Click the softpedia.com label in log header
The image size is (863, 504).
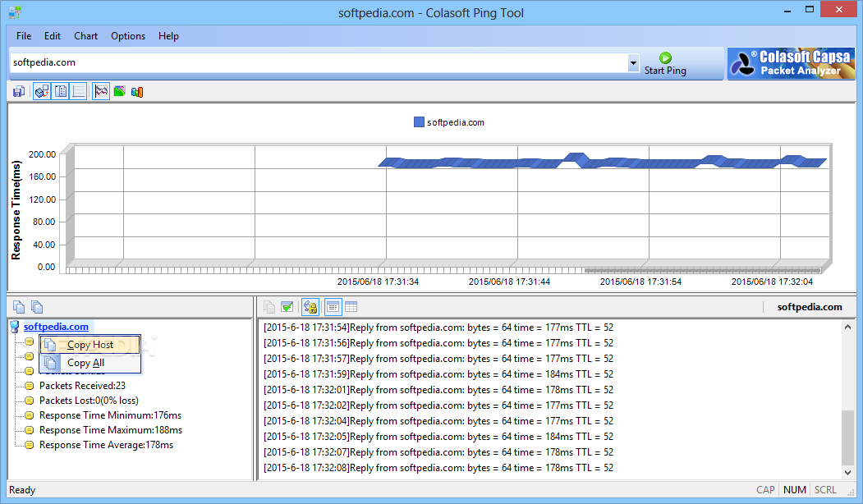tap(809, 307)
